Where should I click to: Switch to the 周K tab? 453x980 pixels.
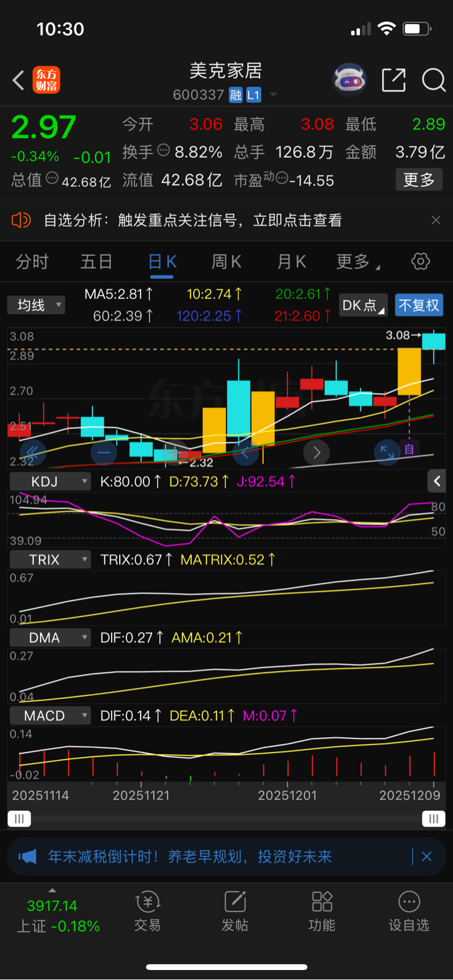[x=226, y=262]
